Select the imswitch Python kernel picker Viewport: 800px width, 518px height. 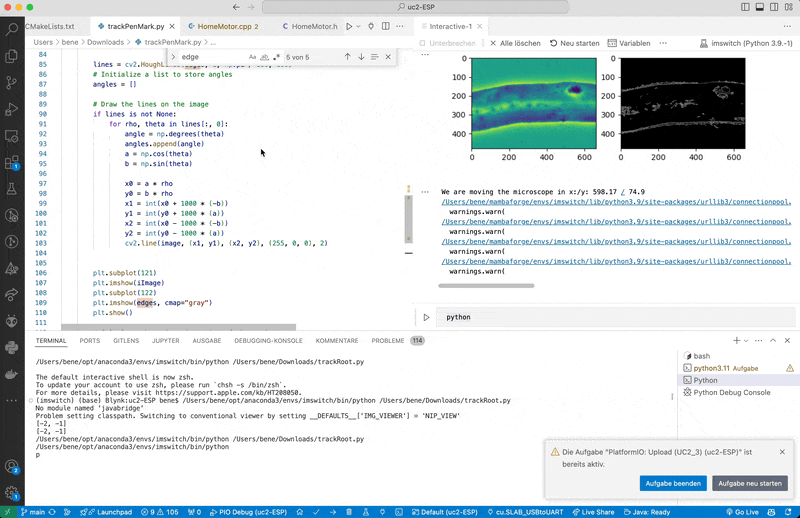click(x=748, y=43)
